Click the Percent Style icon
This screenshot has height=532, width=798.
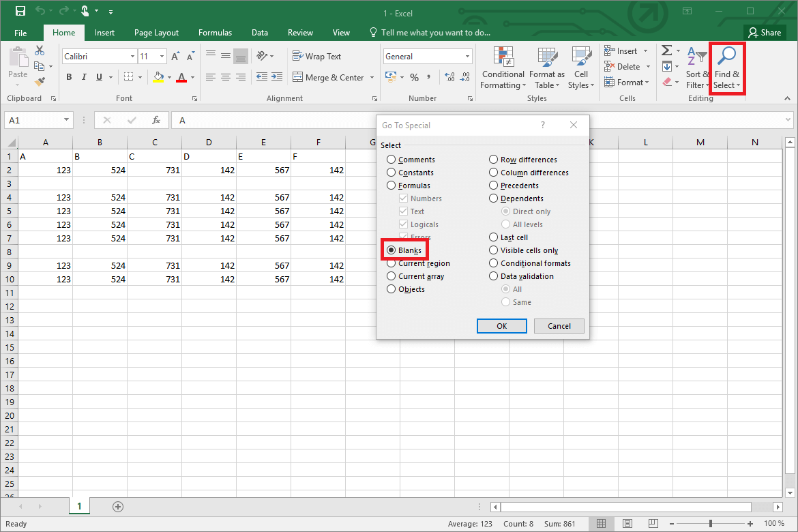[413, 78]
